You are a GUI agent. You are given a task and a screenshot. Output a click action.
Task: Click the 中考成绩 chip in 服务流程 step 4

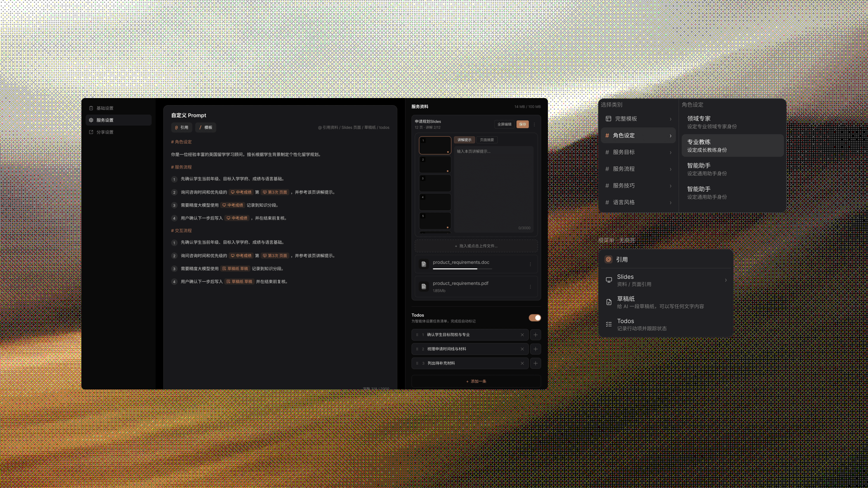[x=237, y=218]
